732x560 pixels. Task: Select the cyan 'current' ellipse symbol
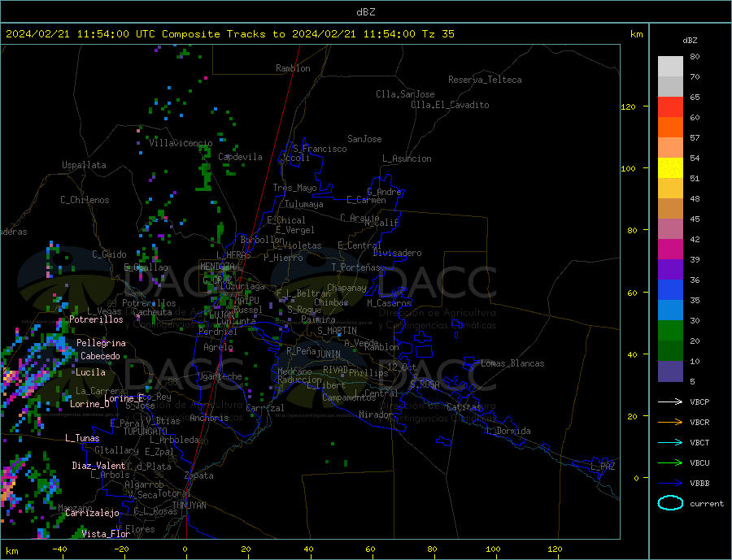tap(670, 503)
